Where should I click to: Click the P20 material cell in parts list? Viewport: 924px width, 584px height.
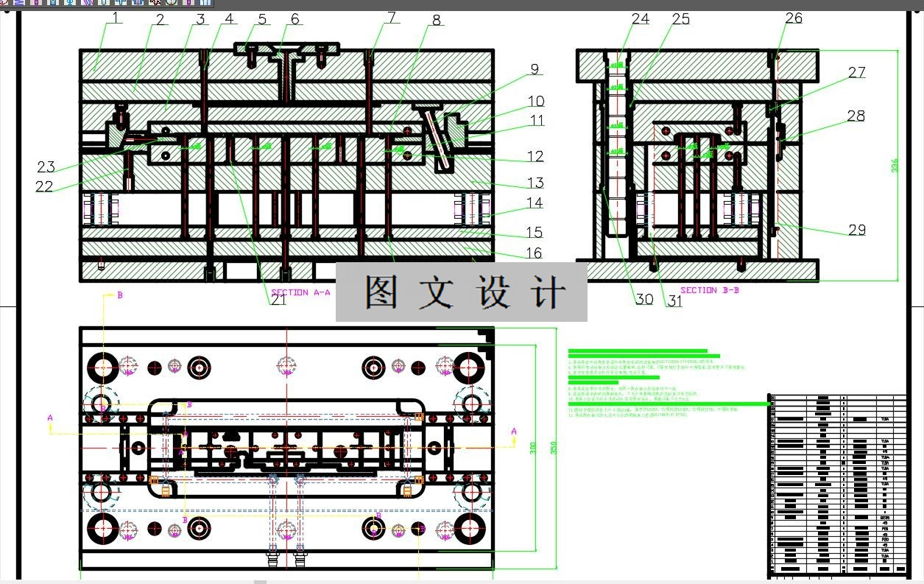[x=884, y=540]
